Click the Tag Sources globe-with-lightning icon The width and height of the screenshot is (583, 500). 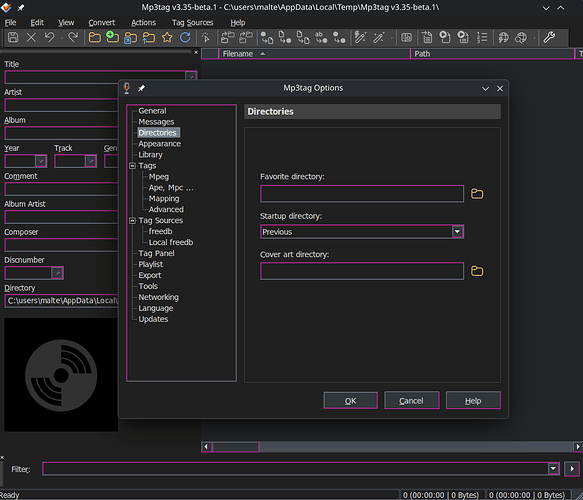[503, 38]
